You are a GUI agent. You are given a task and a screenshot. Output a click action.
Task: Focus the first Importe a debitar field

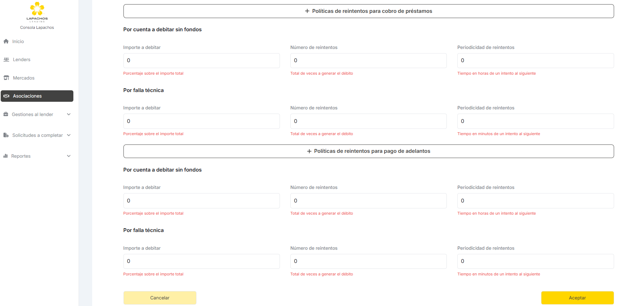click(201, 60)
